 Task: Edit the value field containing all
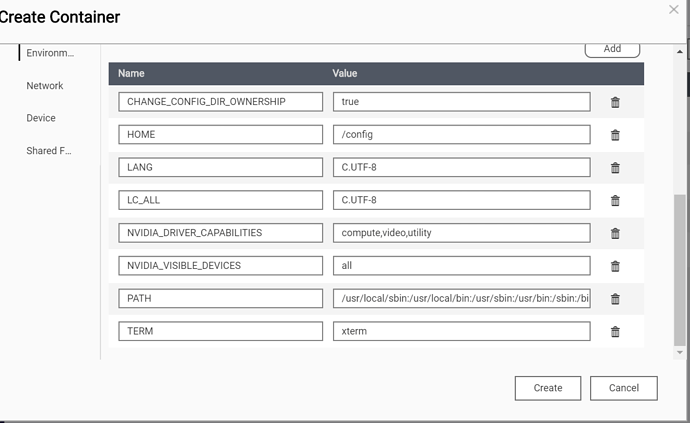[462, 265]
